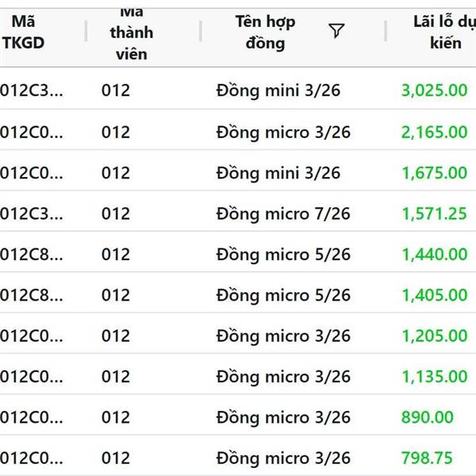Screen dimensions: 476x476
Task: Select the Đồng micro 7/26 contract cell
Action: tap(282, 213)
